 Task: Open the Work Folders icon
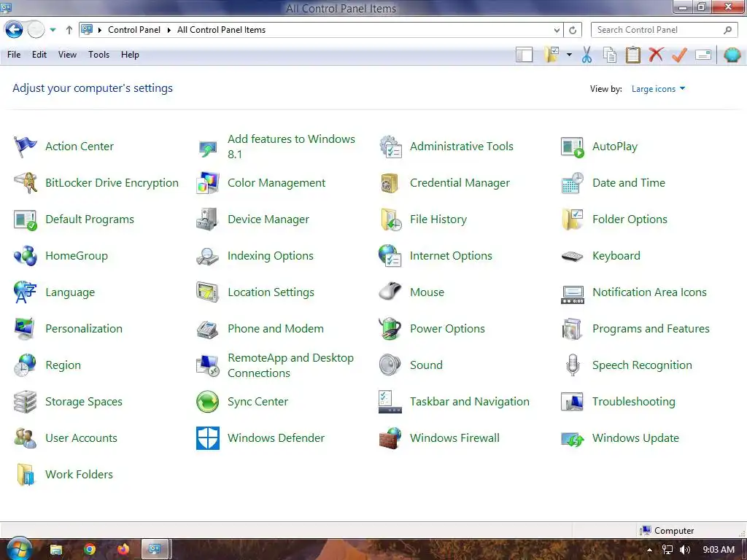pyautogui.click(x=25, y=474)
